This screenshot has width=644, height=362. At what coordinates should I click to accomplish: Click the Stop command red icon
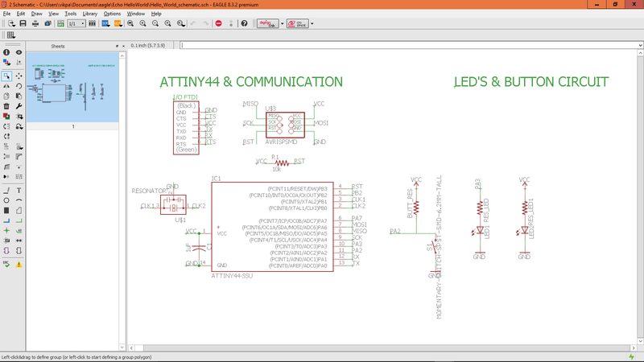(x=218, y=23)
